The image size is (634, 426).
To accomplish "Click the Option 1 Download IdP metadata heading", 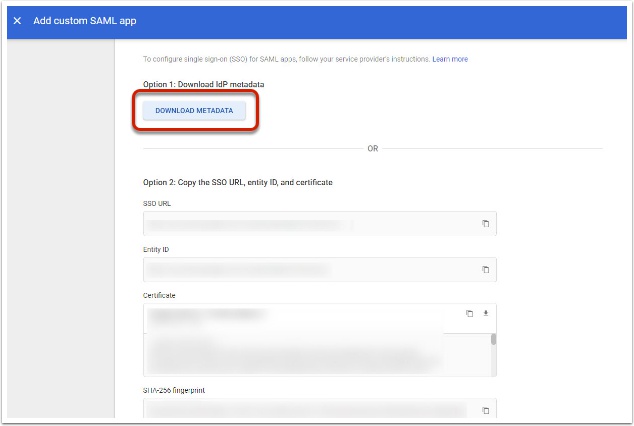I will tap(196, 83).
